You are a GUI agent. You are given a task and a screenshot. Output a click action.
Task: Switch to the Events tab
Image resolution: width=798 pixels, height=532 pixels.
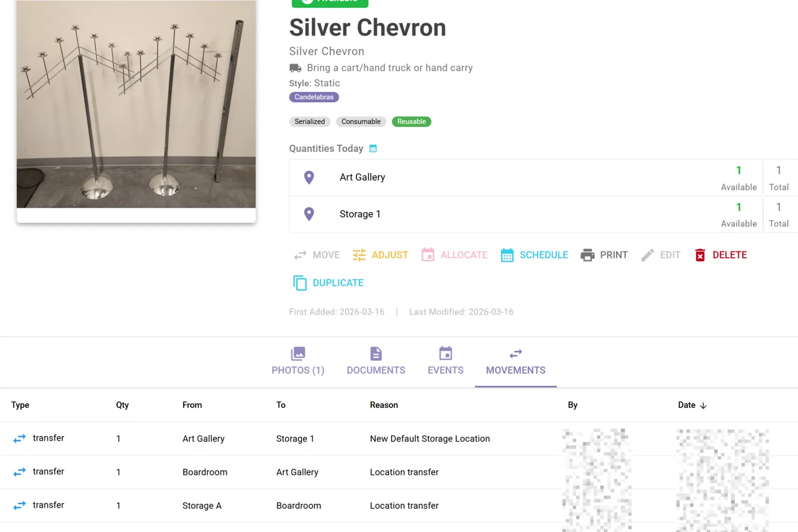(x=446, y=361)
